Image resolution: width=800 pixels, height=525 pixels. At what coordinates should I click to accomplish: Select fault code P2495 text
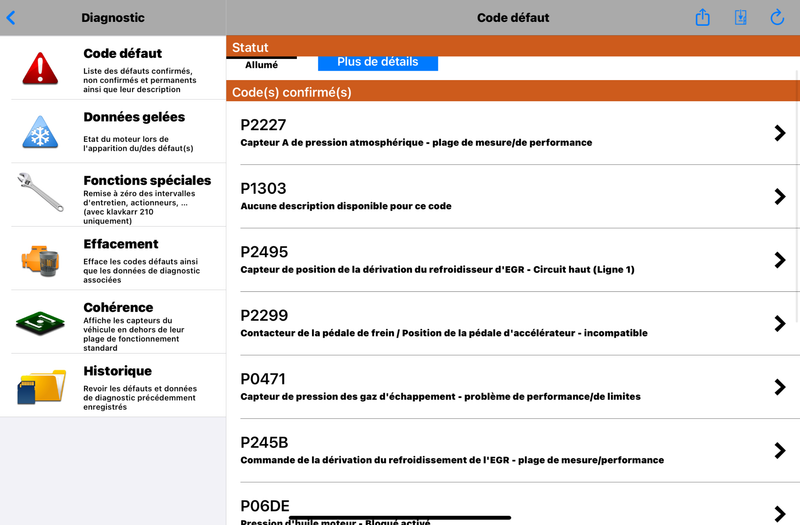click(x=264, y=252)
